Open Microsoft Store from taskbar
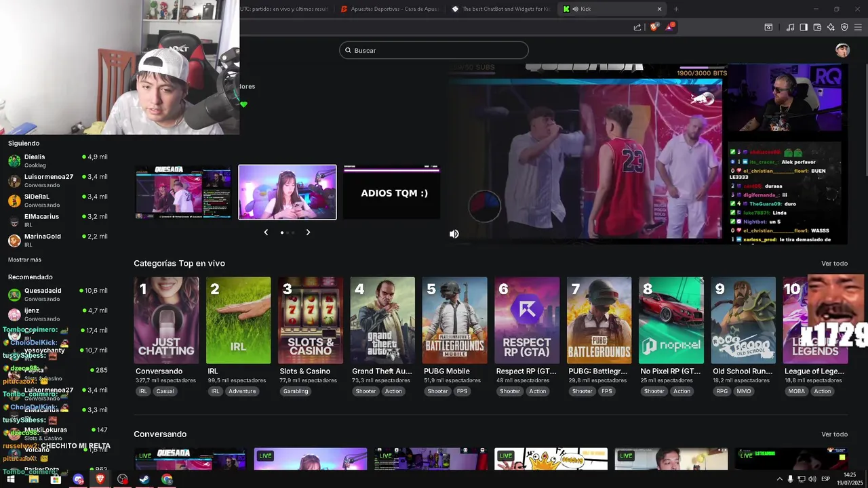 [x=56, y=479]
